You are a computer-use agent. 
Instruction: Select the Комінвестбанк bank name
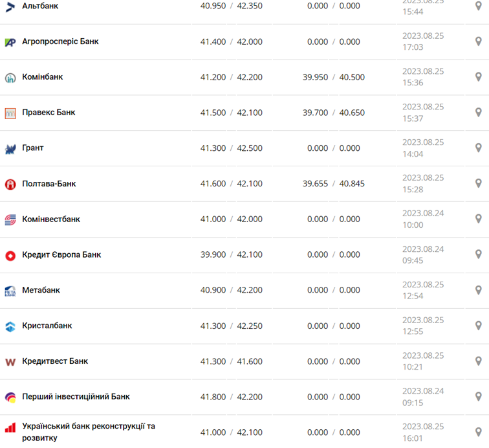coord(51,219)
